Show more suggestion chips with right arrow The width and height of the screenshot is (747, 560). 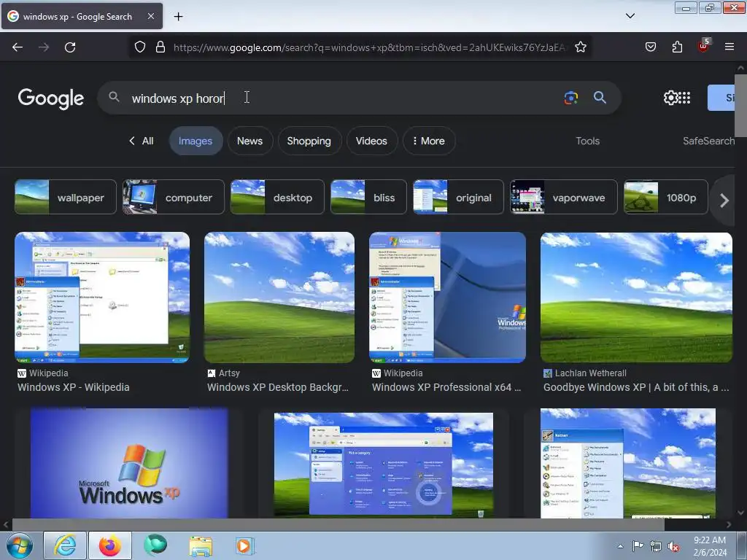[724, 201]
